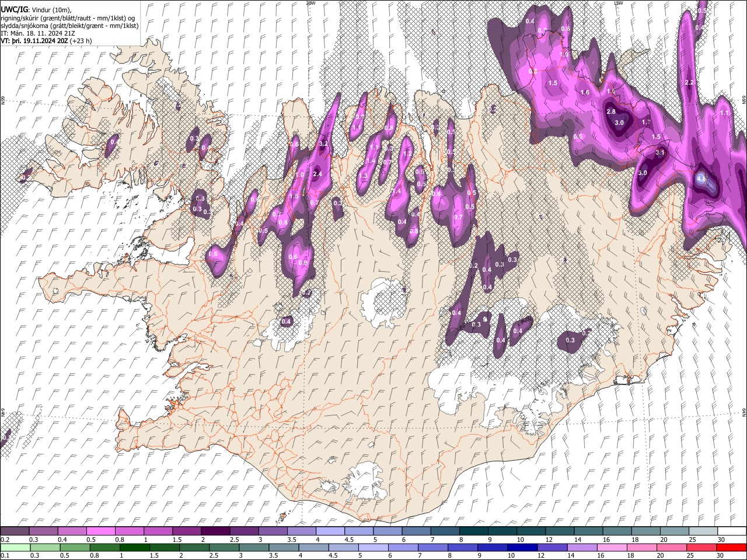The image size is (747, 560).
Task: Click the '30' label in the upper legend row
Action: [x=721, y=540]
